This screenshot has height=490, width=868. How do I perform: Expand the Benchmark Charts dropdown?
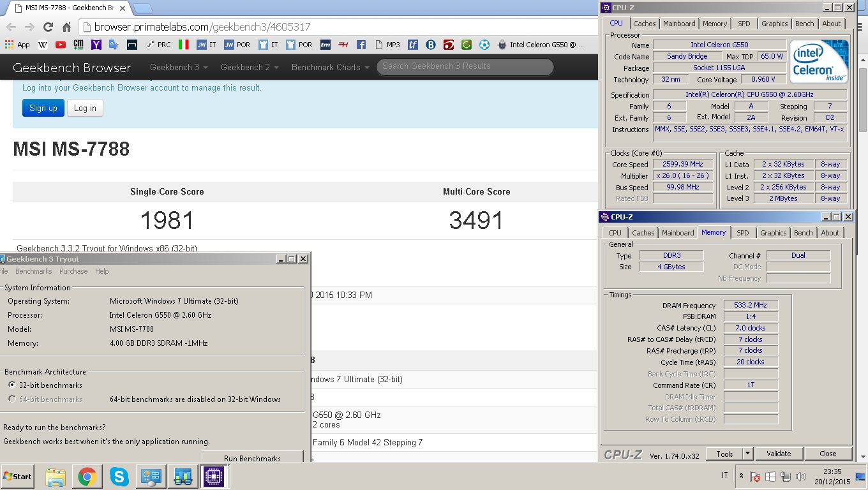click(x=331, y=67)
